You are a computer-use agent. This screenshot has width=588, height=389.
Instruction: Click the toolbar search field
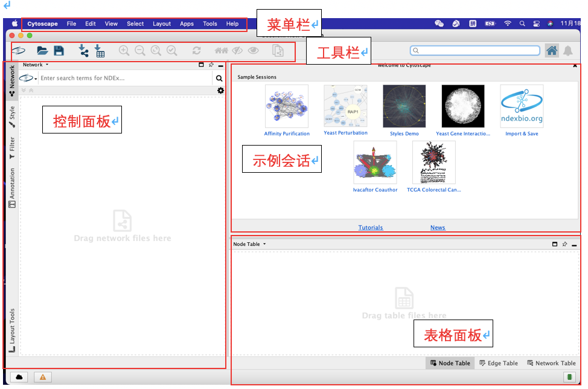coord(475,51)
